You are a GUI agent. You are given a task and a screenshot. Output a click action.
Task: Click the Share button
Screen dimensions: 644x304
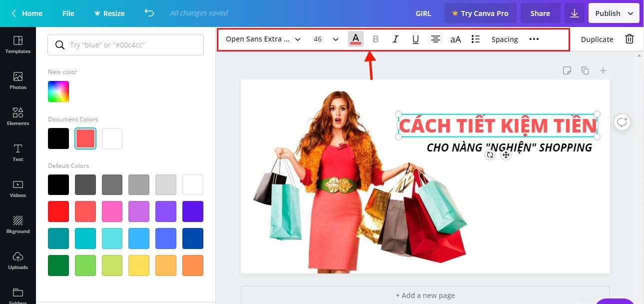[540, 13]
